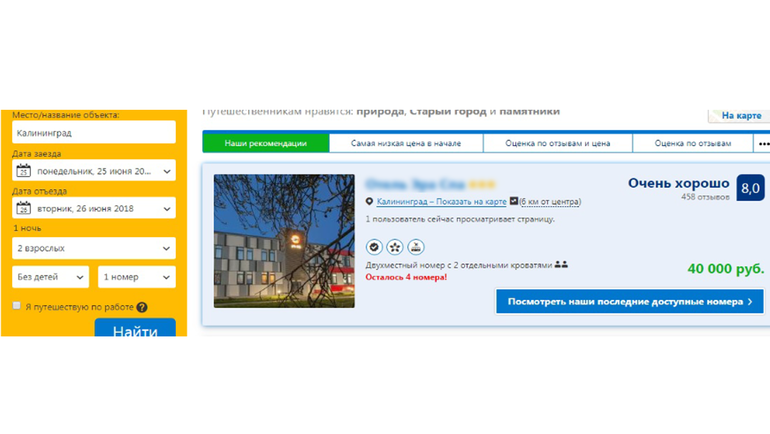Click the 'Найти' search button
Image resolution: width=770 pixels, height=434 pixels.
[135, 327]
